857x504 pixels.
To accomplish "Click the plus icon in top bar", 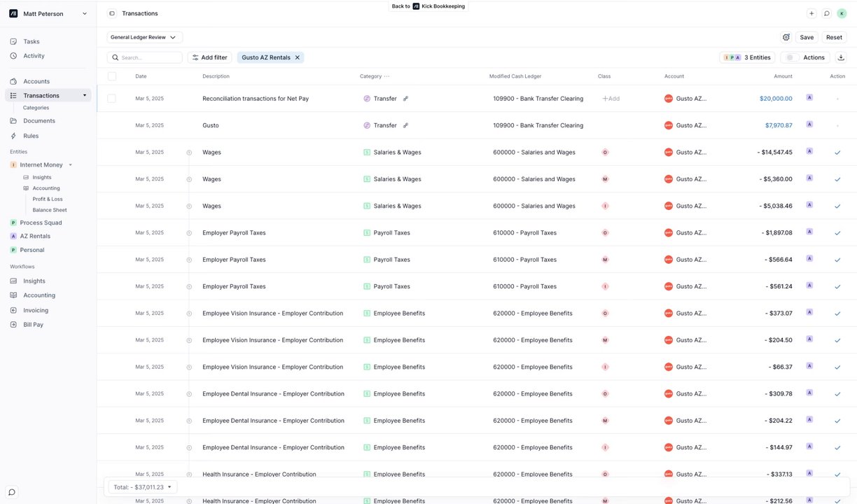I will (x=811, y=13).
